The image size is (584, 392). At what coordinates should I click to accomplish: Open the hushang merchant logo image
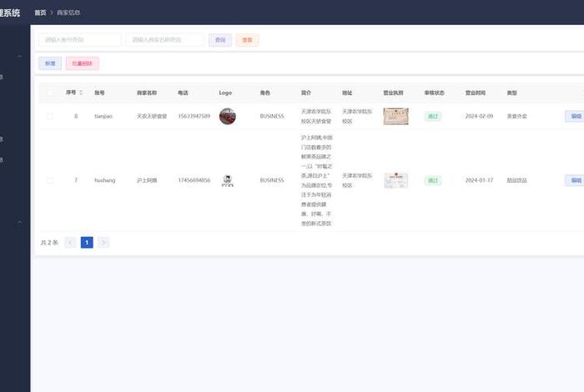coord(227,180)
